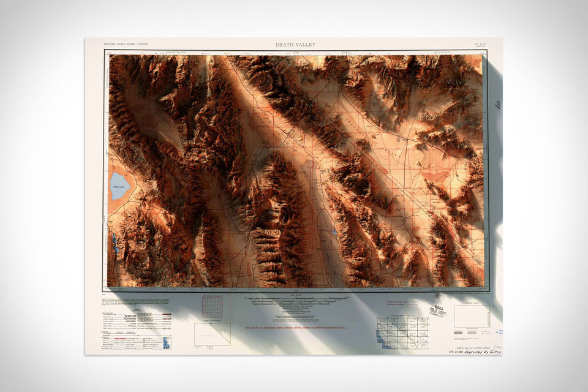Select the DEATH VALLEY, UNITED STATES sheet name
This screenshot has width=588, height=392.
[473, 347]
